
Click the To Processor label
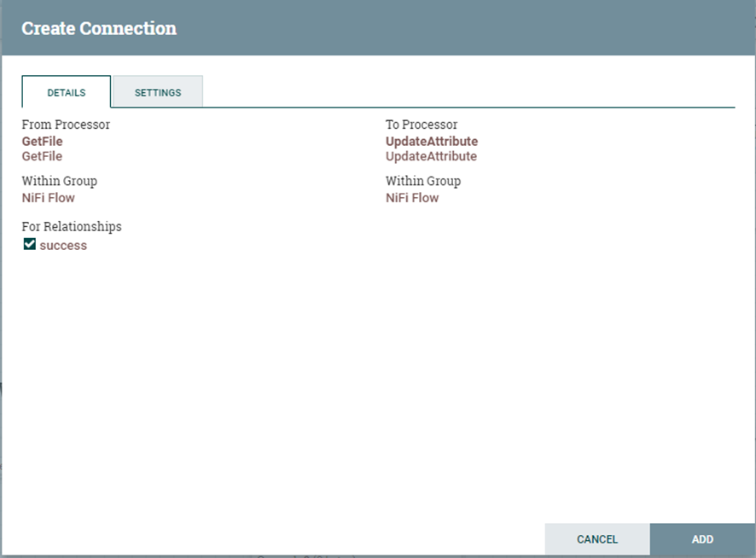point(422,125)
